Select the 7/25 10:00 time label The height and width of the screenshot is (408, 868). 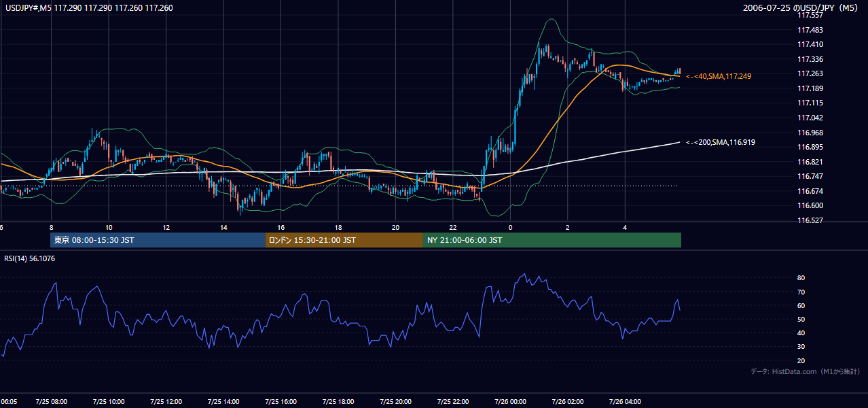109,402
